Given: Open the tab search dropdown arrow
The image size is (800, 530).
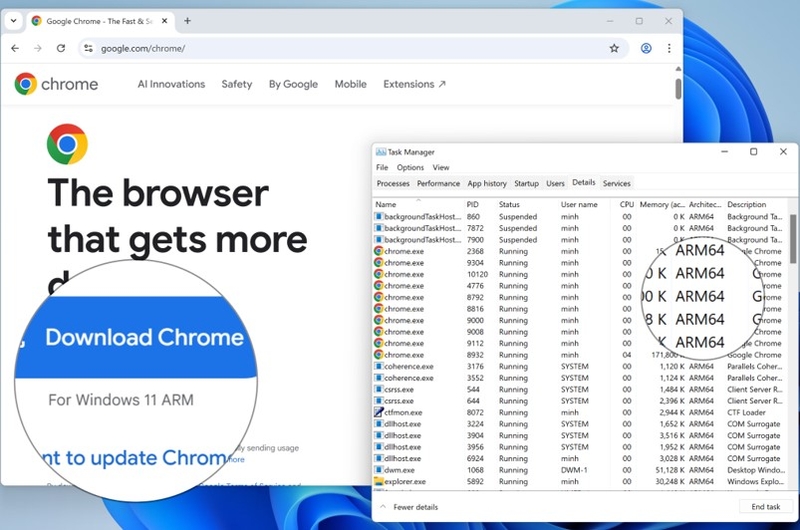Looking at the screenshot, I should click(13, 21).
